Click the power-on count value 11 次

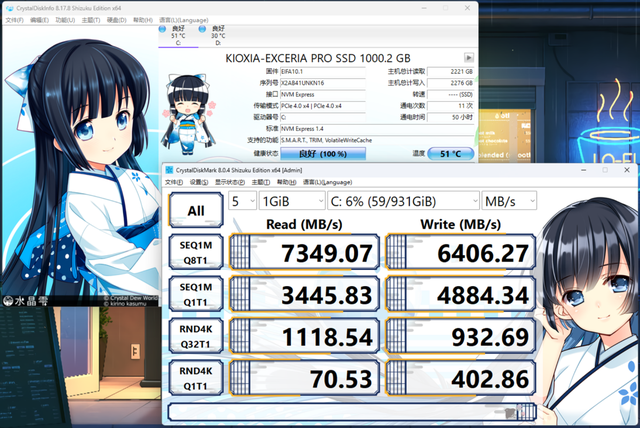coord(451,106)
